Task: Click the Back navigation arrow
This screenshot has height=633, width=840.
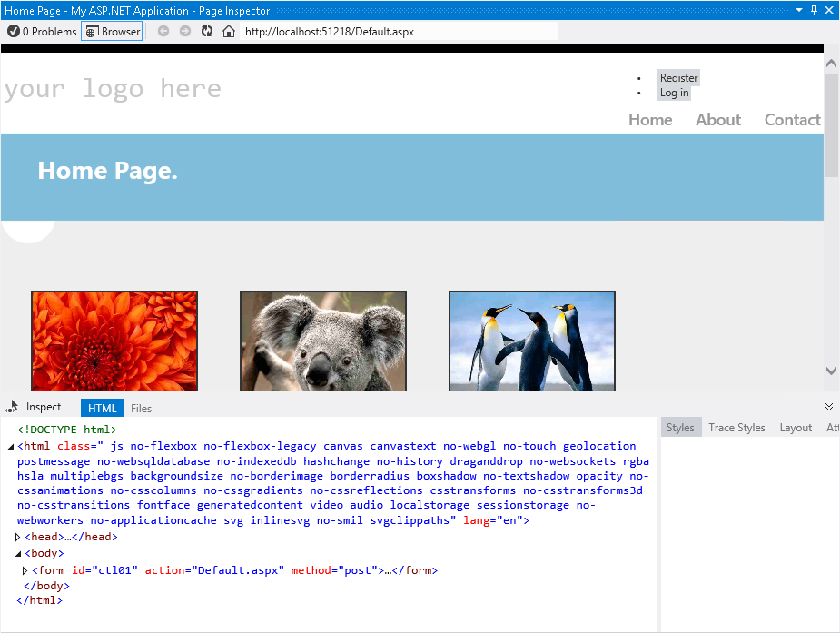Action: tap(162, 30)
